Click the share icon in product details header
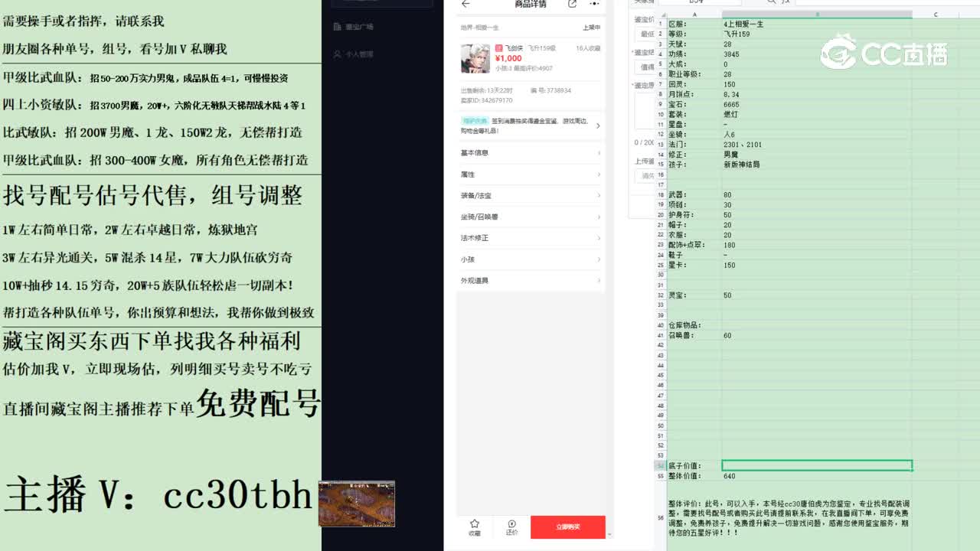 click(572, 4)
